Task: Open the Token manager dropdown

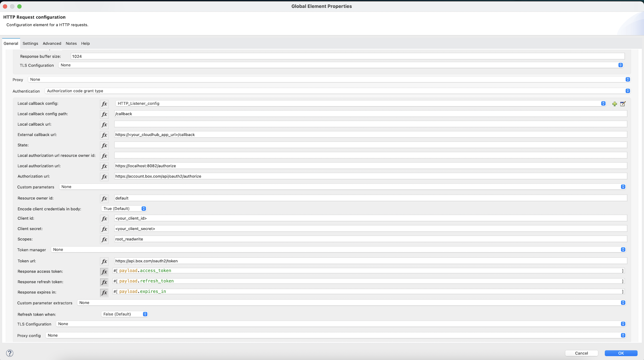Action: pyautogui.click(x=623, y=250)
